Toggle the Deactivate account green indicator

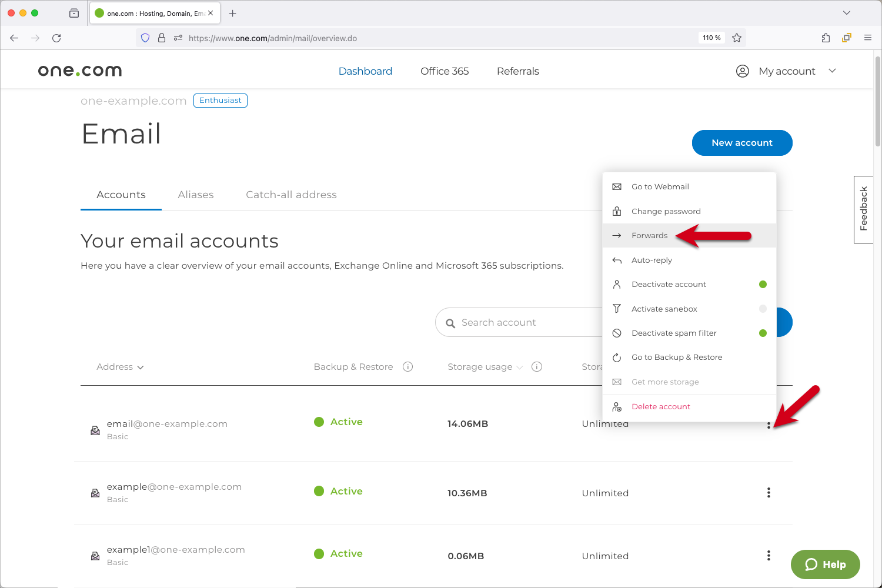[x=763, y=284]
